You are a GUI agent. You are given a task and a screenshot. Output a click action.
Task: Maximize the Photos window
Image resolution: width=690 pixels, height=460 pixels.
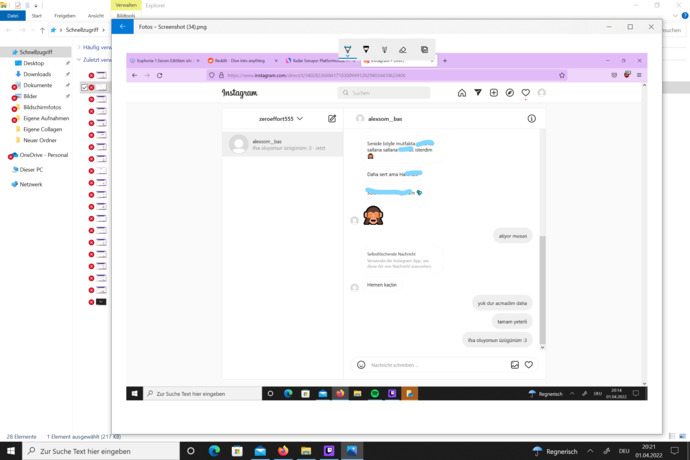pyautogui.click(x=630, y=26)
